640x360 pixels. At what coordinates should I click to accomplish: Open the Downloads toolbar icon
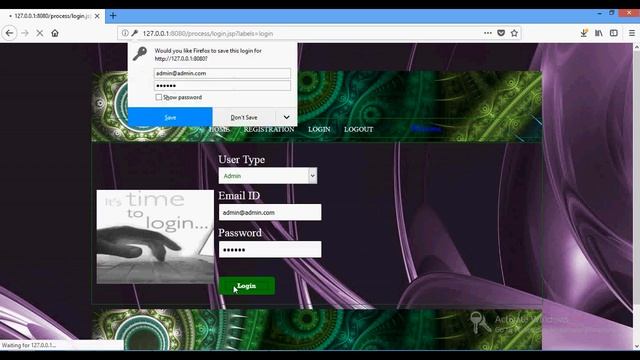tap(584, 33)
